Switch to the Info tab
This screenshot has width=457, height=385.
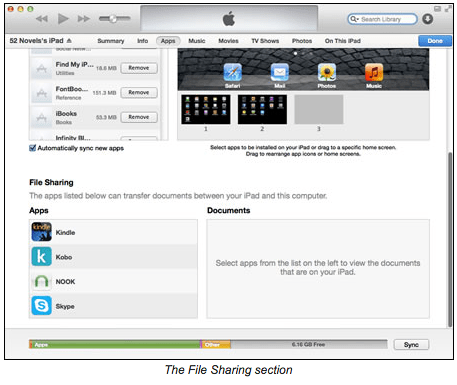click(143, 41)
